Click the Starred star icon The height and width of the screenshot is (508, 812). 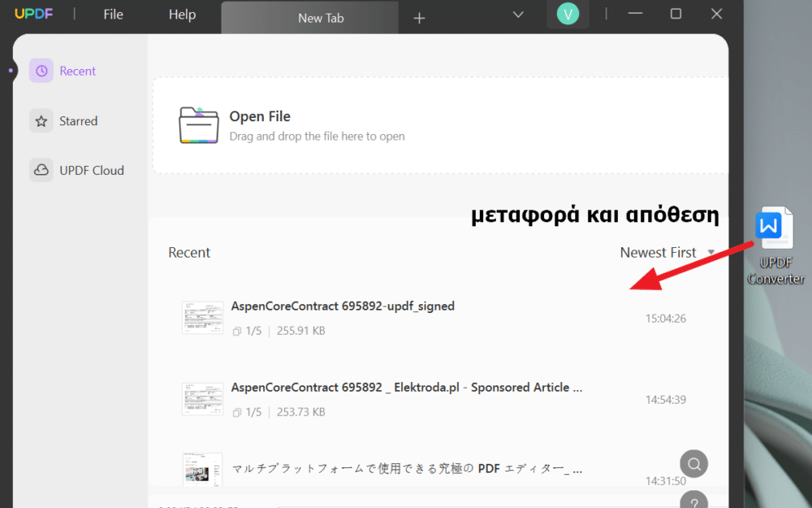41,121
